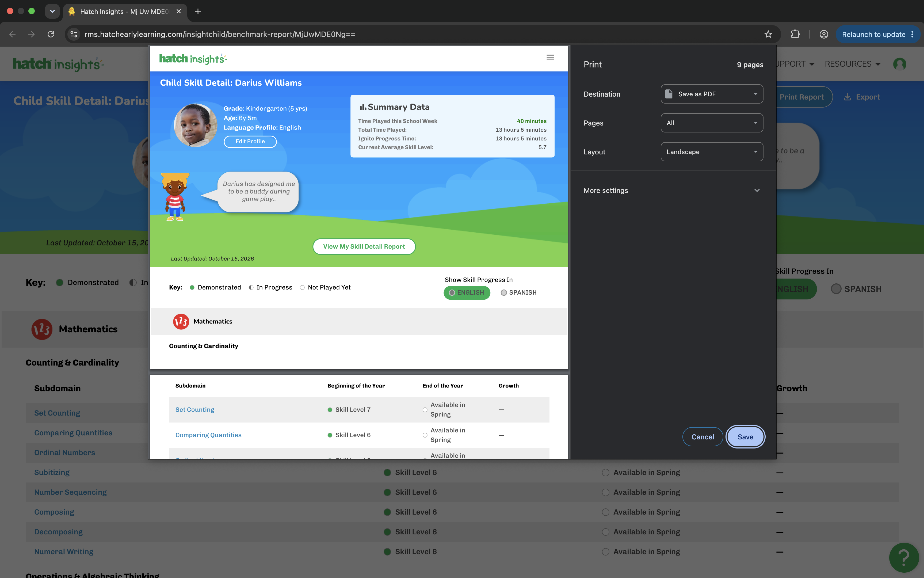Image resolution: width=924 pixels, height=578 pixels.
Task: Click Mathematics 123 icon in background page
Action: point(42,329)
